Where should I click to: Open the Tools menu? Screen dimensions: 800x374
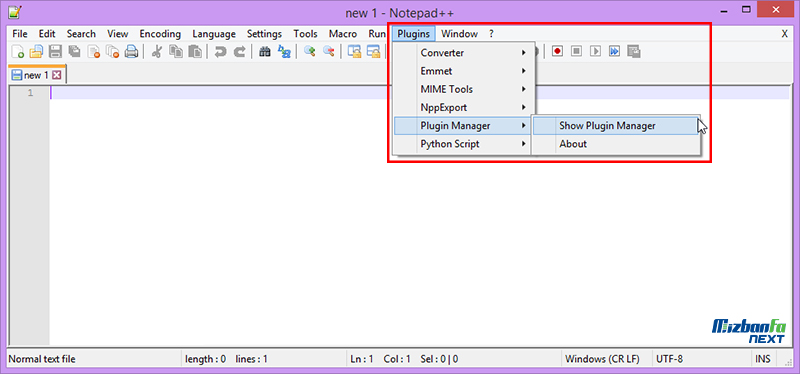coord(305,34)
